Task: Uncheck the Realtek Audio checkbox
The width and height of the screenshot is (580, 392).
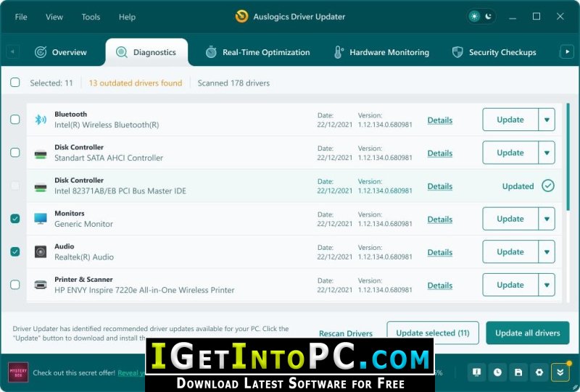Action: (15, 251)
